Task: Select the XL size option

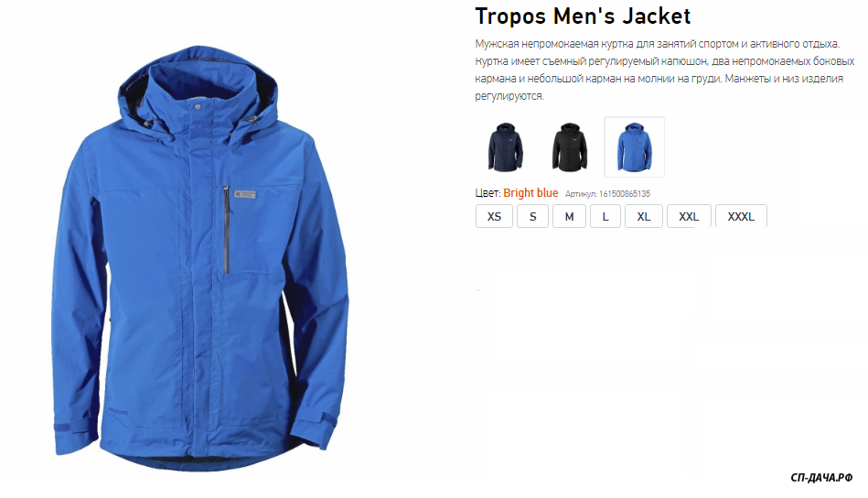Action: click(643, 217)
